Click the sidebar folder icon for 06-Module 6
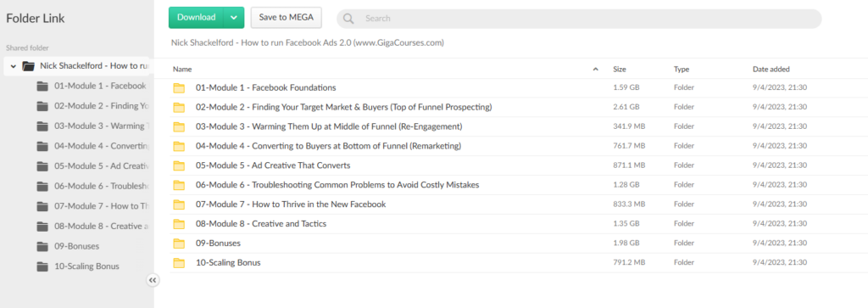The height and width of the screenshot is (308, 868). [x=42, y=186]
